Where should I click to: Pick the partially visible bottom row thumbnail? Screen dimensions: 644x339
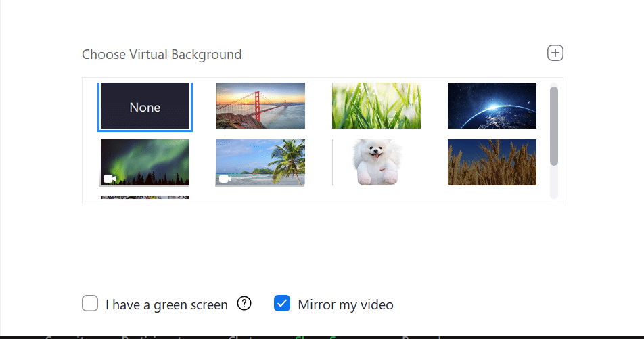coord(145,198)
